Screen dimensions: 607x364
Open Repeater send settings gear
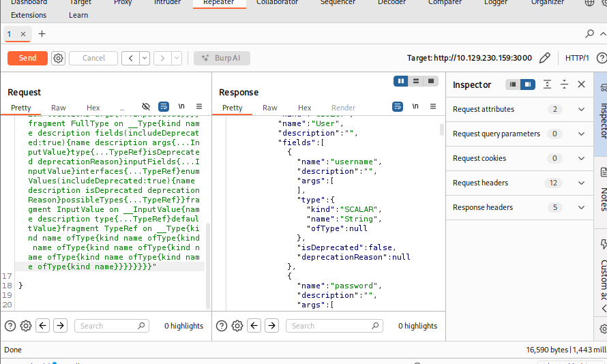point(59,58)
